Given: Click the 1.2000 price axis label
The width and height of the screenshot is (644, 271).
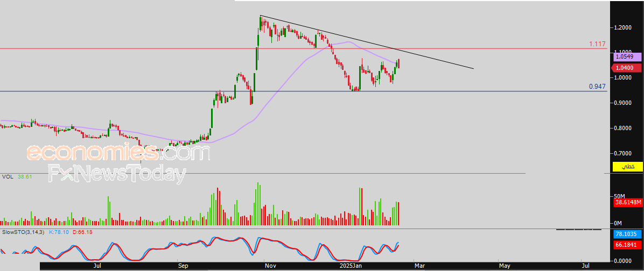Looking at the screenshot, I should tap(625, 27).
